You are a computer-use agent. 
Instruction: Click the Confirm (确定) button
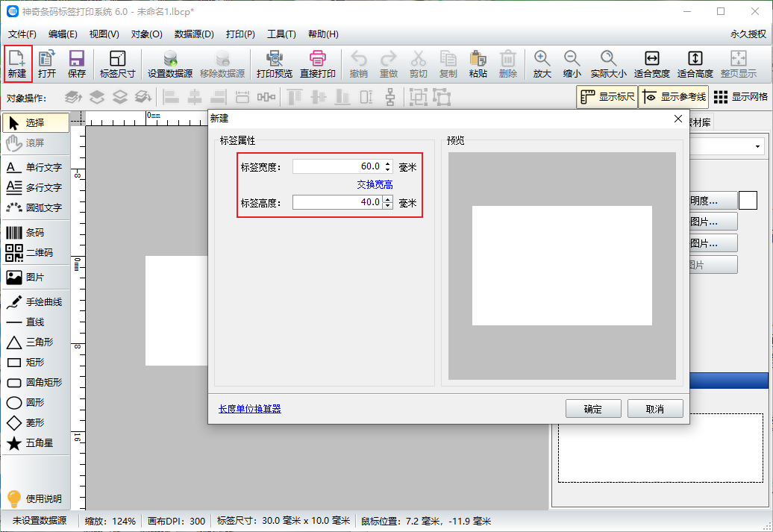(593, 409)
